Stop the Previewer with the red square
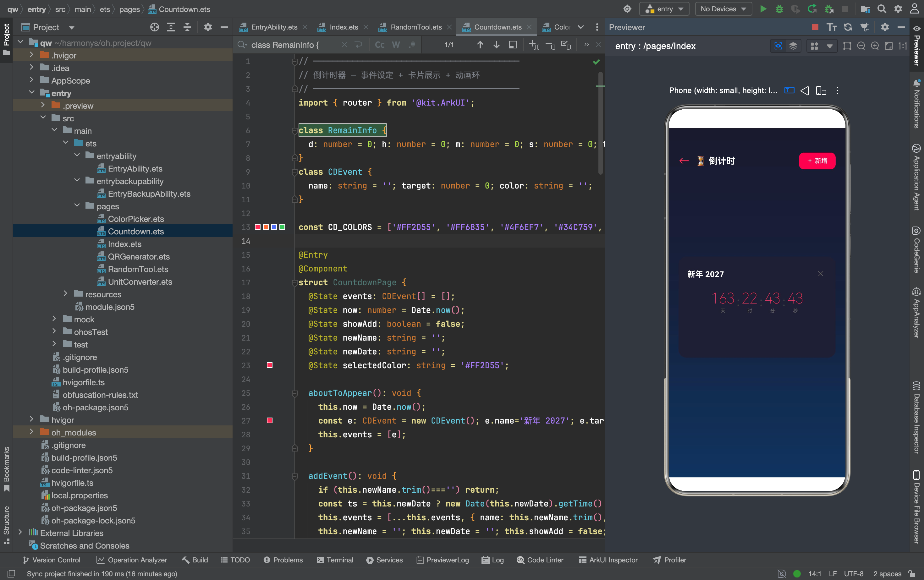924x580 pixels. 815,27
